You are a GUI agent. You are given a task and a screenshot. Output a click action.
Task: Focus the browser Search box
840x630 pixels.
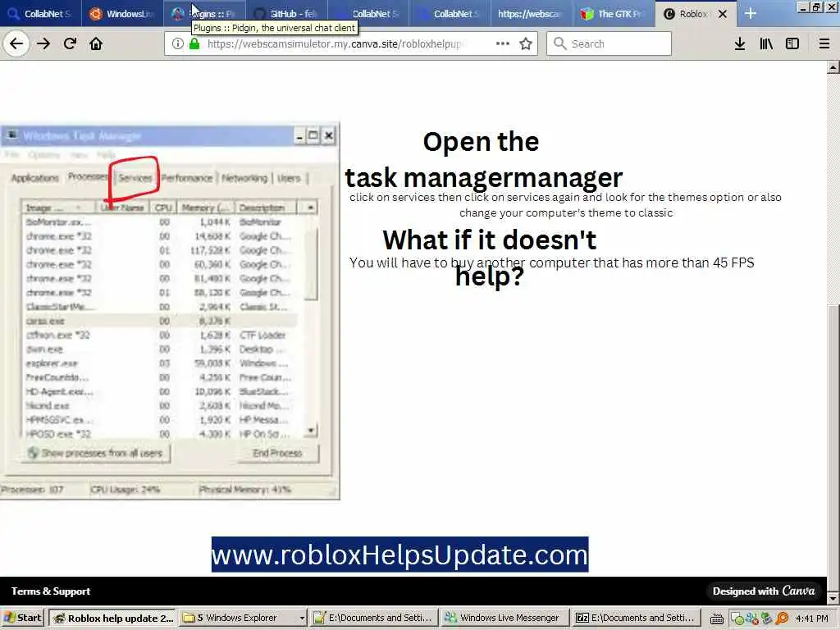point(609,44)
